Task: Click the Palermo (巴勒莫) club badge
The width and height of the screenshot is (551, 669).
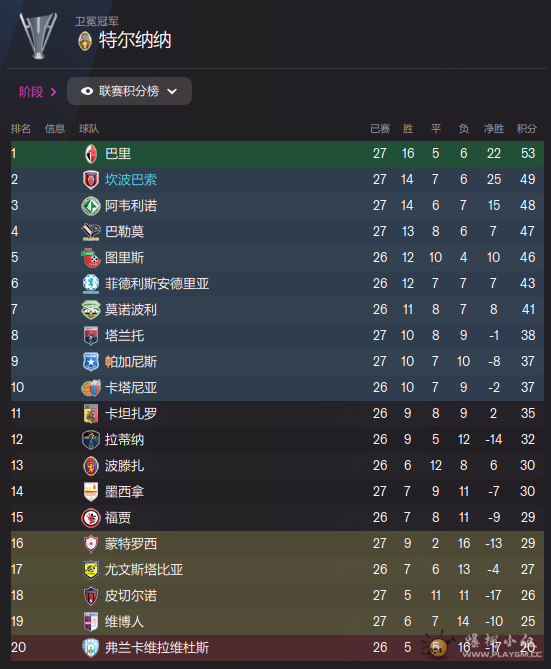Action: click(90, 232)
